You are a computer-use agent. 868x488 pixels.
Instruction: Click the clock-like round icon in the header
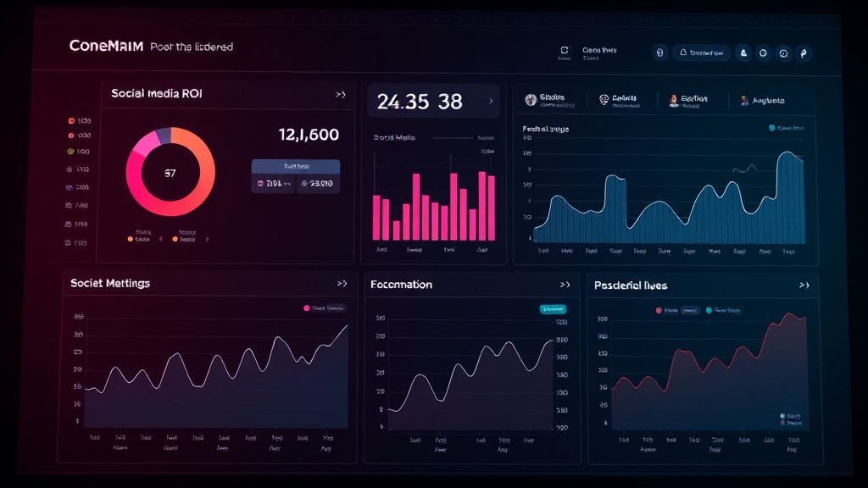click(783, 53)
